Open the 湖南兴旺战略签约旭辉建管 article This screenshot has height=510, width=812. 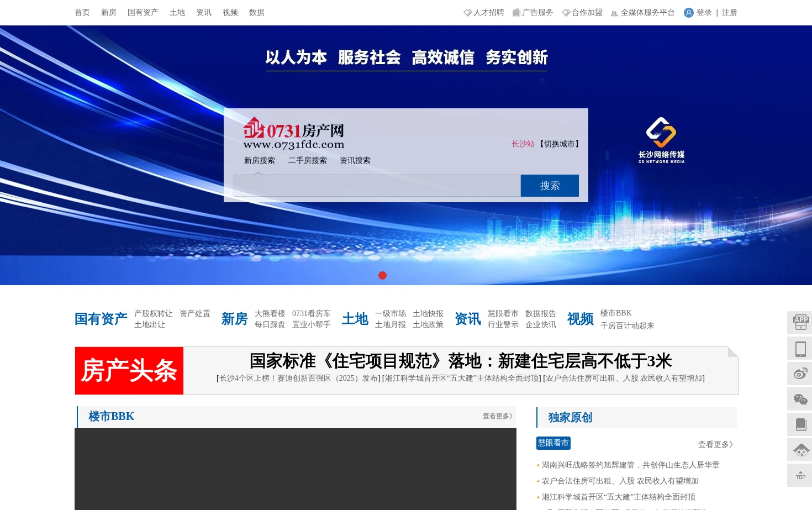pos(631,465)
